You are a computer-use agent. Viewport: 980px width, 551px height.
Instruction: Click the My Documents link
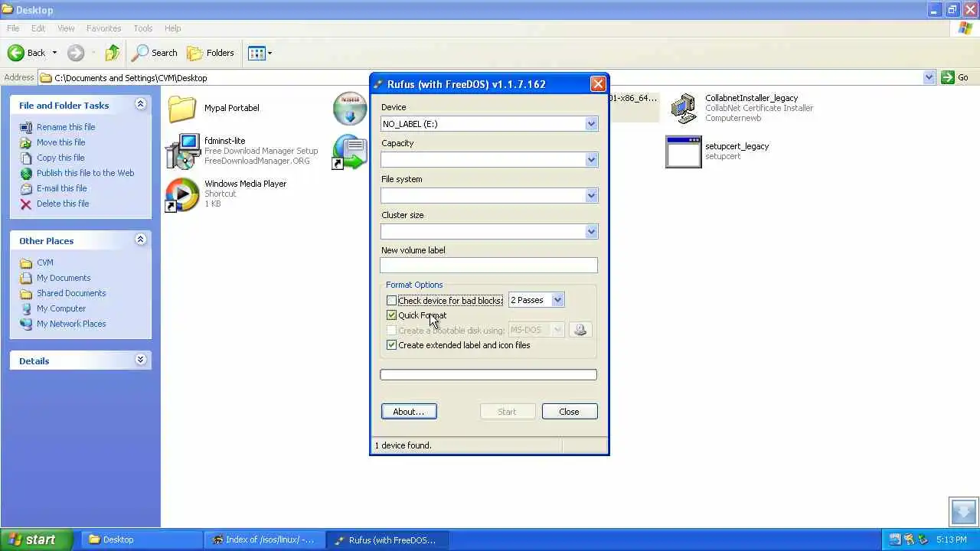(64, 278)
